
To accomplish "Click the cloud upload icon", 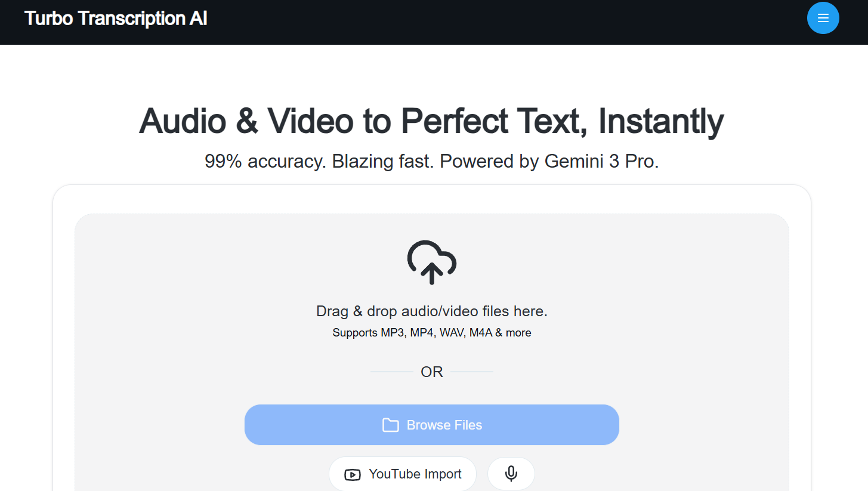I will (x=431, y=262).
